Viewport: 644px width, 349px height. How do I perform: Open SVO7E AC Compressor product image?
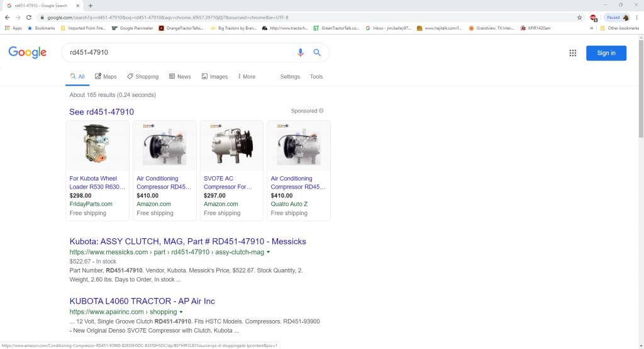click(x=231, y=145)
